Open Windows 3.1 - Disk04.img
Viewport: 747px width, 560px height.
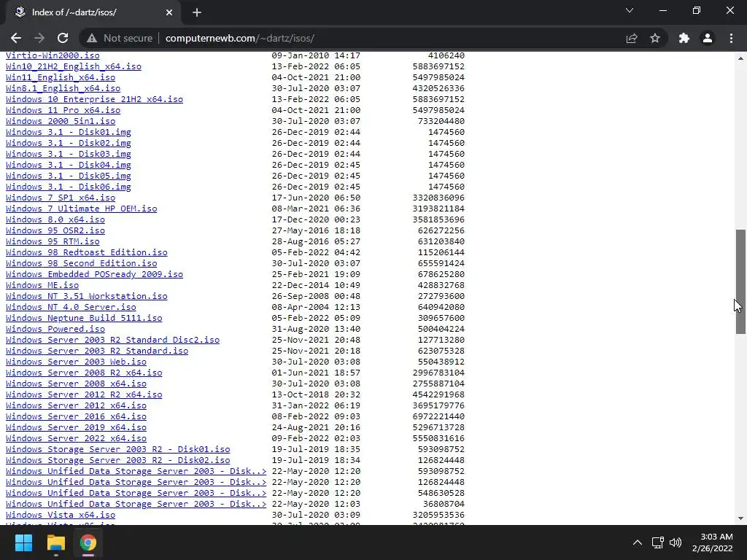[x=68, y=166]
